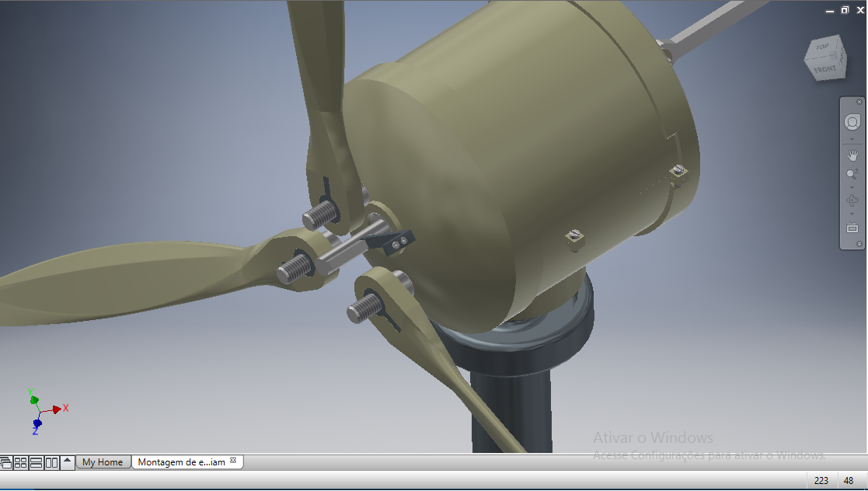Tile document windows horizontally
Viewport: 868px width, 491px height.
pos(36,462)
